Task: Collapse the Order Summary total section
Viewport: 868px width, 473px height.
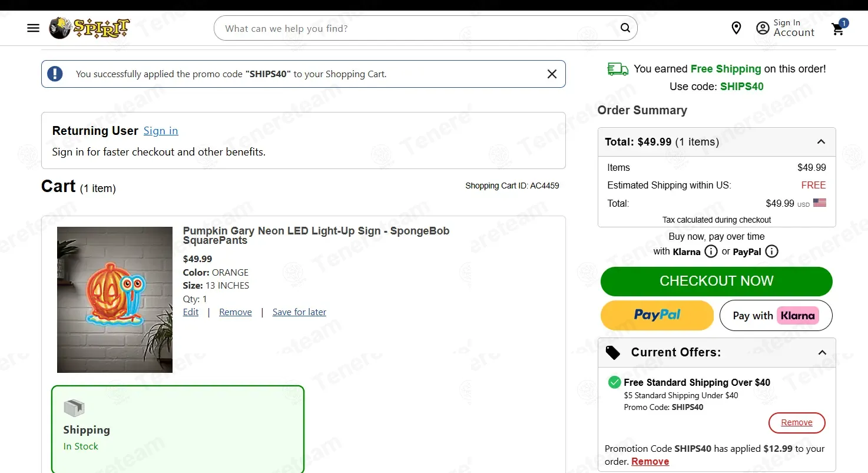Action: tap(821, 142)
